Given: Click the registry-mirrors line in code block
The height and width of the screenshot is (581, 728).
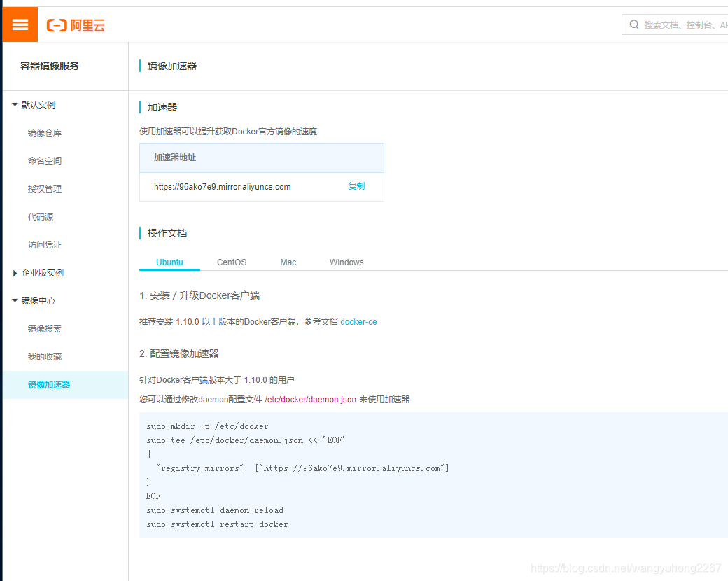Looking at the screenshot, I should point(302,468).
